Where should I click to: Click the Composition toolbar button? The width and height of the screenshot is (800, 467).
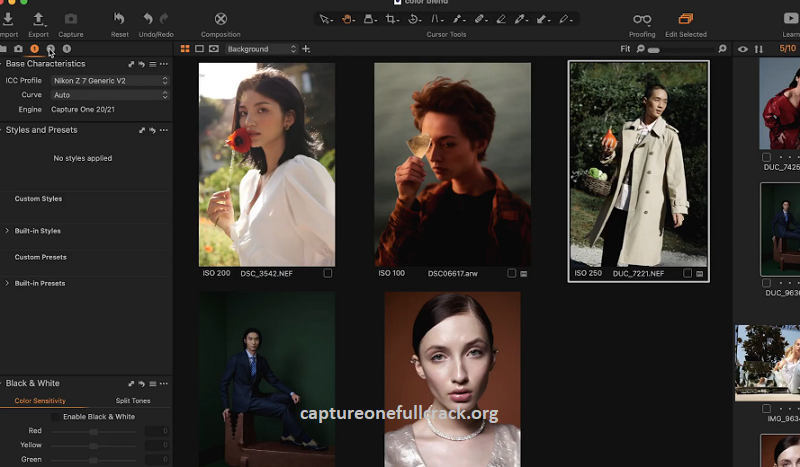[220, 24]
